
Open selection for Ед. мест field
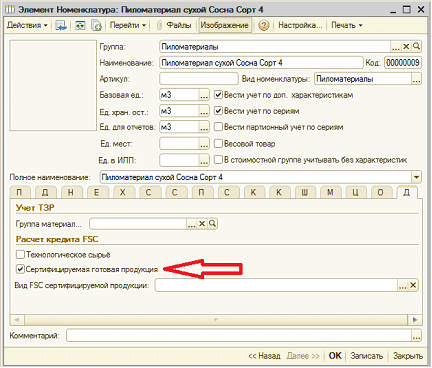204,144
